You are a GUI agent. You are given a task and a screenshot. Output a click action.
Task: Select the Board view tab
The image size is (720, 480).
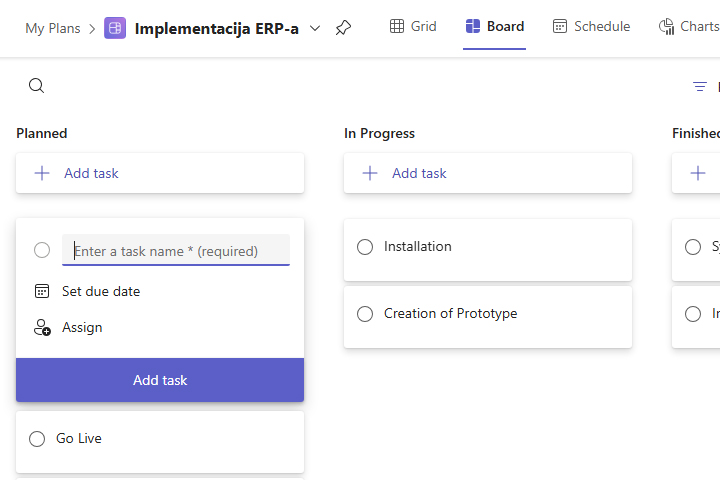[x=495, y=27]
